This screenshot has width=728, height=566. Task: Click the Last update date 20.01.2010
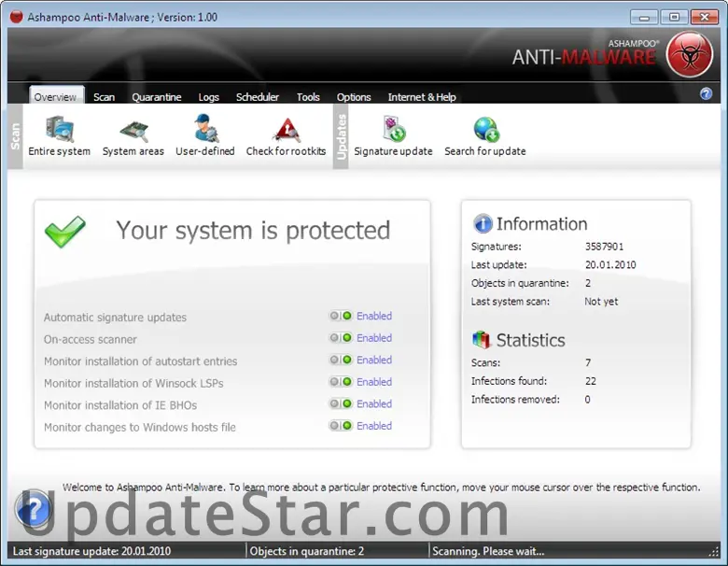point(610,265)
